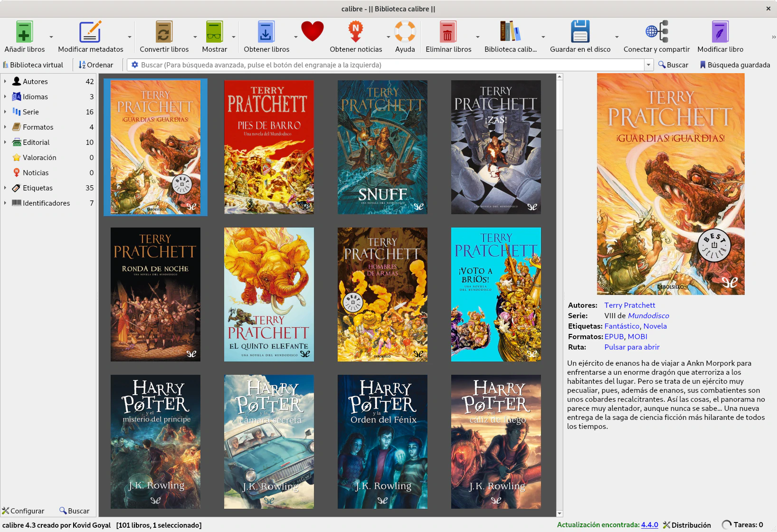The image size is (777, 532).
Task: Click the Distribución button in status bar
Action: 687,525
